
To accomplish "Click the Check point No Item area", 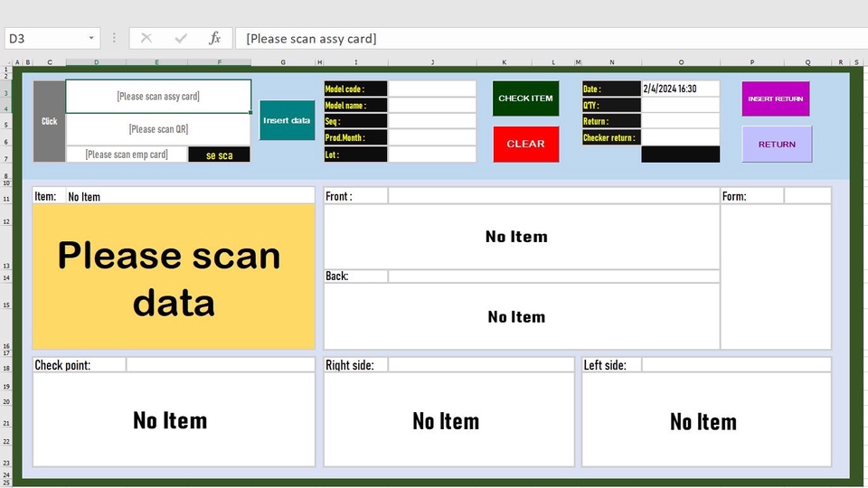I will pyautogui.click(x=174, y=419).
